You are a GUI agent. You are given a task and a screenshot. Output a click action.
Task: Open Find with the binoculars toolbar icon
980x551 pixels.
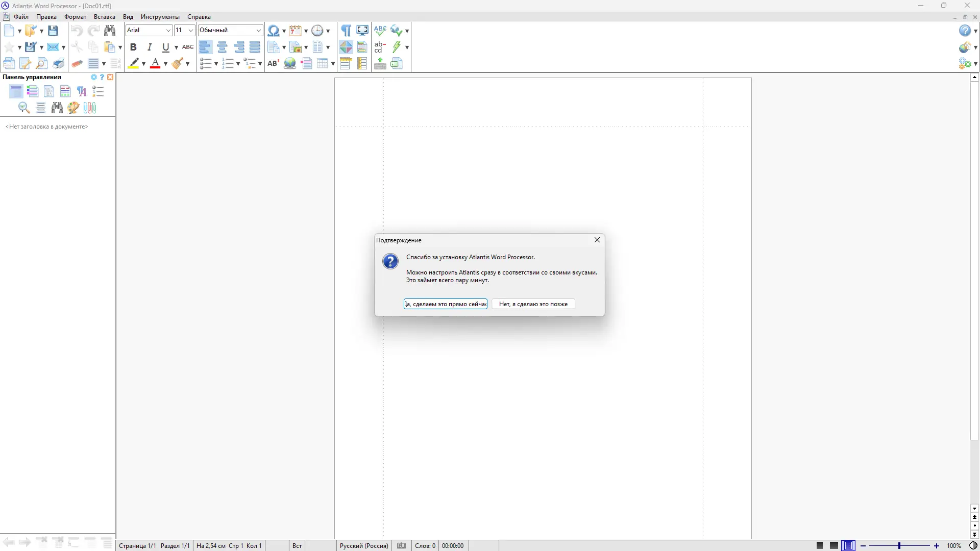110,31
